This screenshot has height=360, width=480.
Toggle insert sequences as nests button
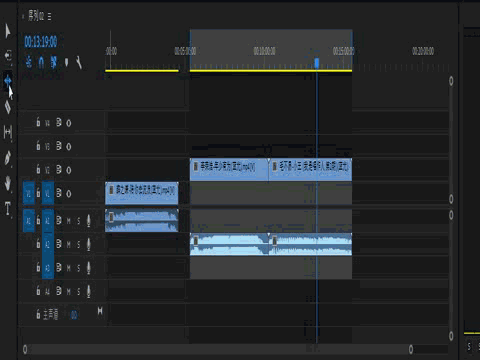29,62
